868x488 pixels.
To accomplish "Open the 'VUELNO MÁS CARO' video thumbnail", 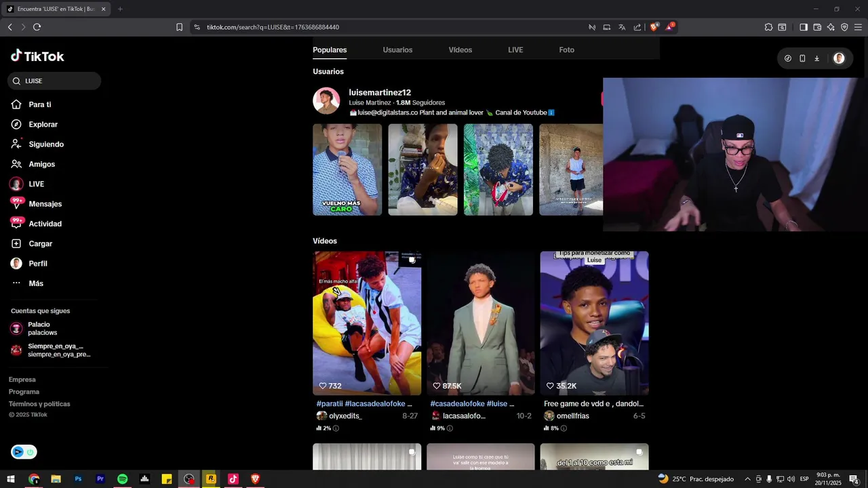I will [347, 169].
